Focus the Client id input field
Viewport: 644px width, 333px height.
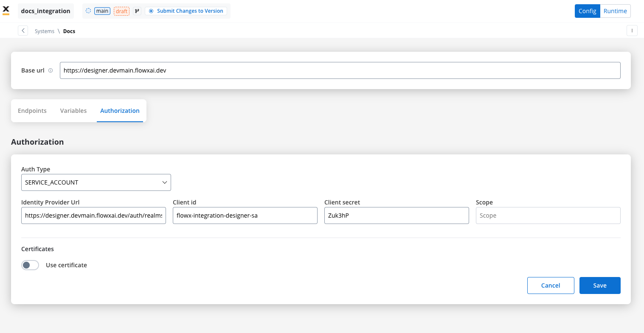(x=245, y=215)
